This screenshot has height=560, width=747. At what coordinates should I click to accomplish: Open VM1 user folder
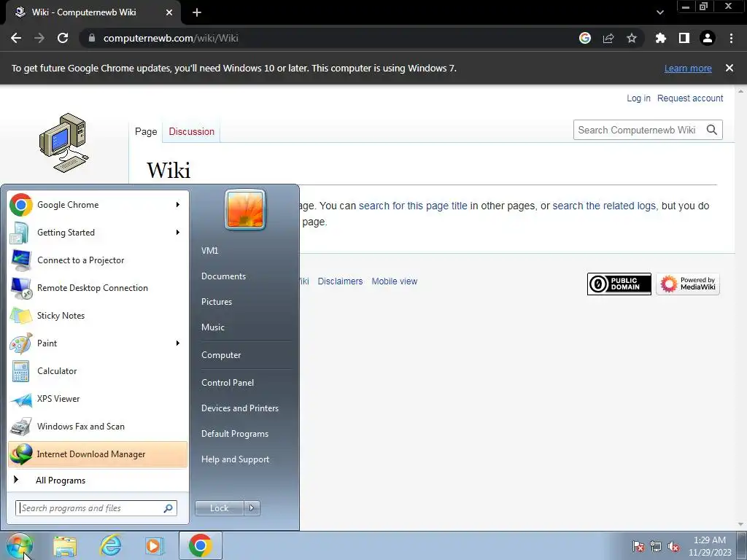[209, 251]
